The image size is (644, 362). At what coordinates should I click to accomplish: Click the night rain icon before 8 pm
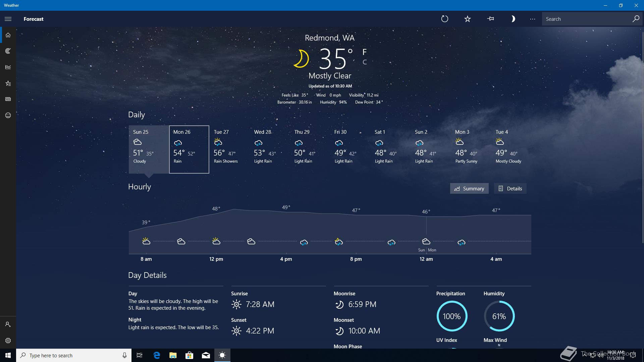[x=339, y=242]
